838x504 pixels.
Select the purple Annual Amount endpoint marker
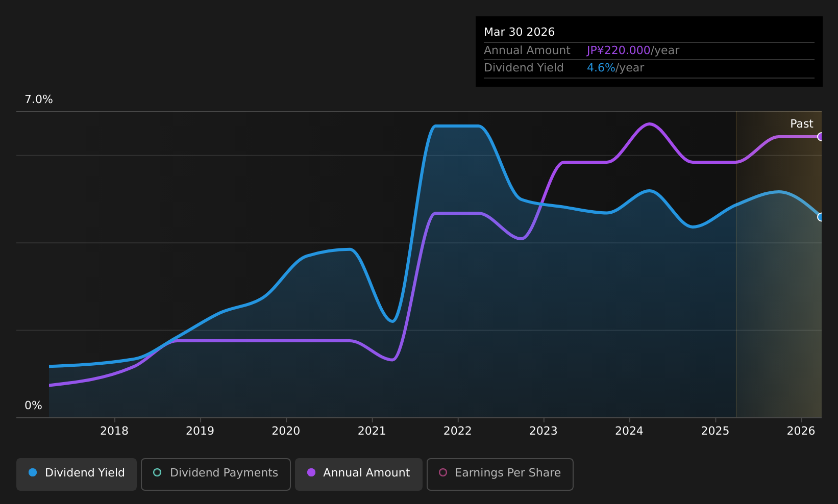click(821, 137)
